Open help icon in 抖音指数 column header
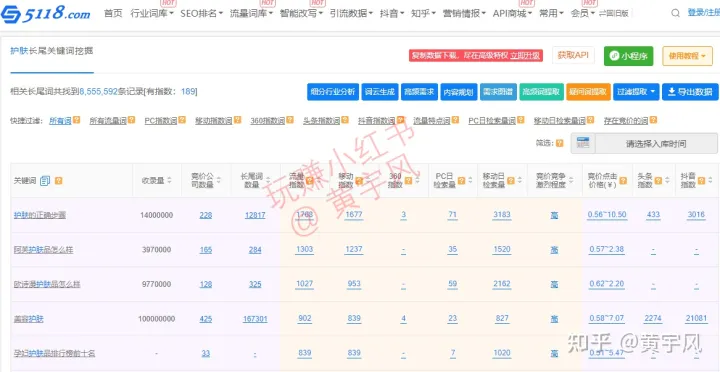Screen dimensions: 720x372 click(x=701, y=180)
